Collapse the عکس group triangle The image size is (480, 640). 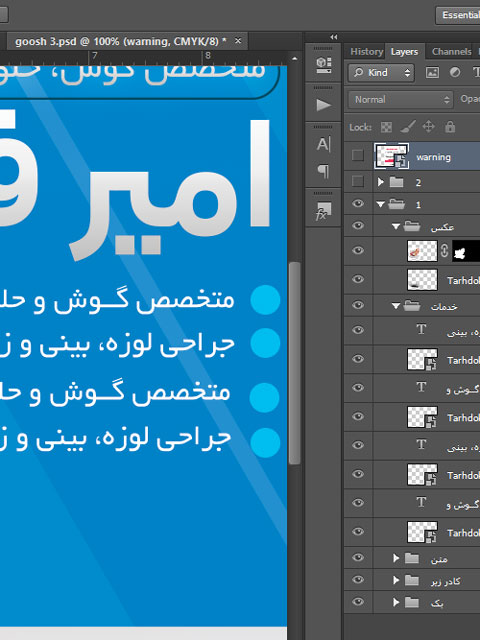point(396,227)
